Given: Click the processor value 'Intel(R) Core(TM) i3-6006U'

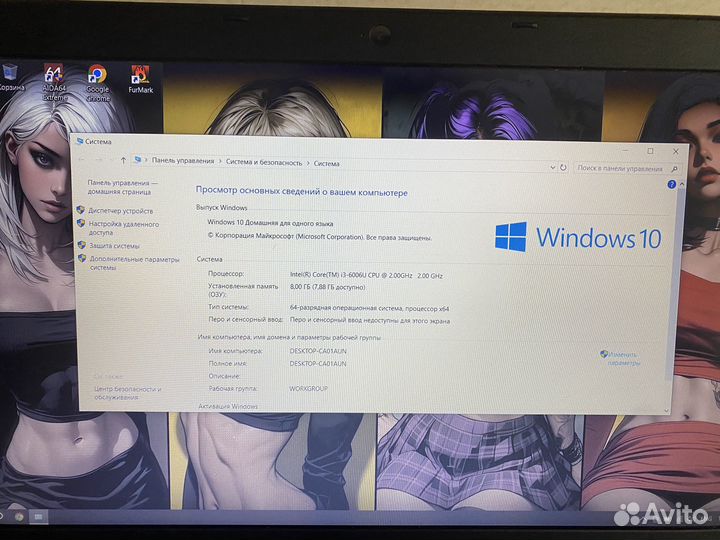Looking at the screenshot, I should coord(366,275).
